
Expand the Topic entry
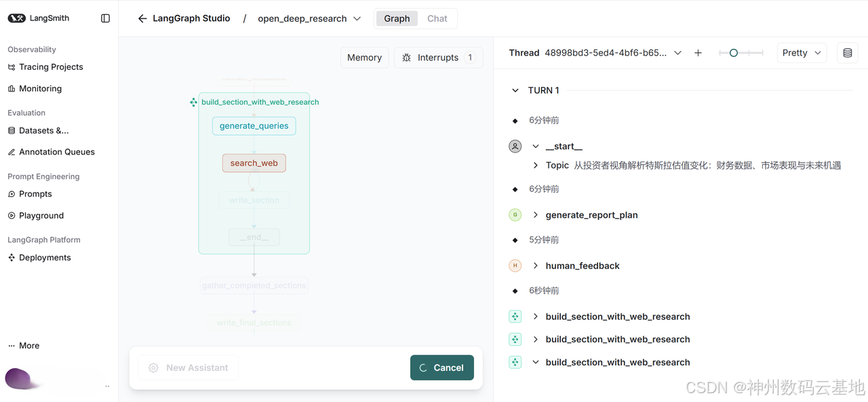pyautogui.click(x=536, y=165)
